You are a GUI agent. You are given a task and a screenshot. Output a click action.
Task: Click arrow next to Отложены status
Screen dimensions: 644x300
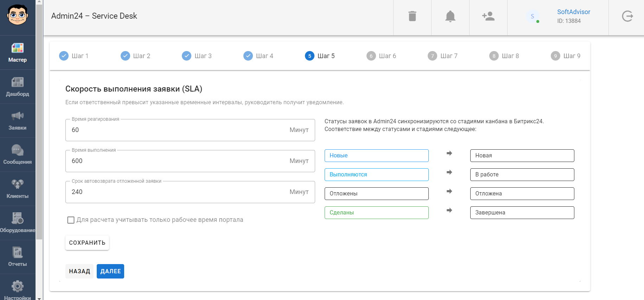(x=449, y=191)
